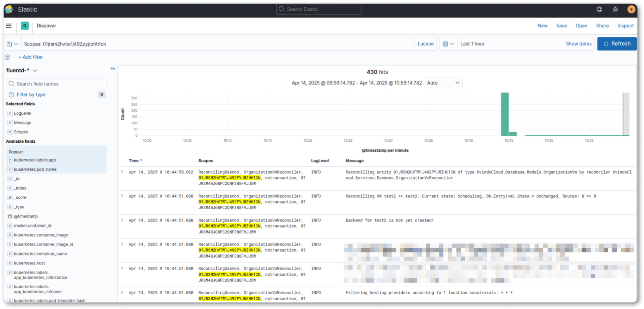Open the help lifebuoy icon
This screenshot has height=309, width=644.
(x=599, y=9)
